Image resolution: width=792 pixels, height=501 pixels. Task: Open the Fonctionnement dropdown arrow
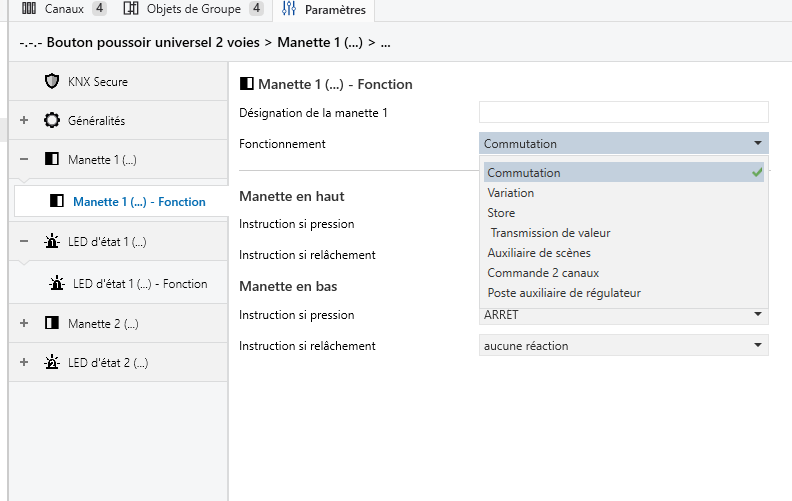point(758,144)
